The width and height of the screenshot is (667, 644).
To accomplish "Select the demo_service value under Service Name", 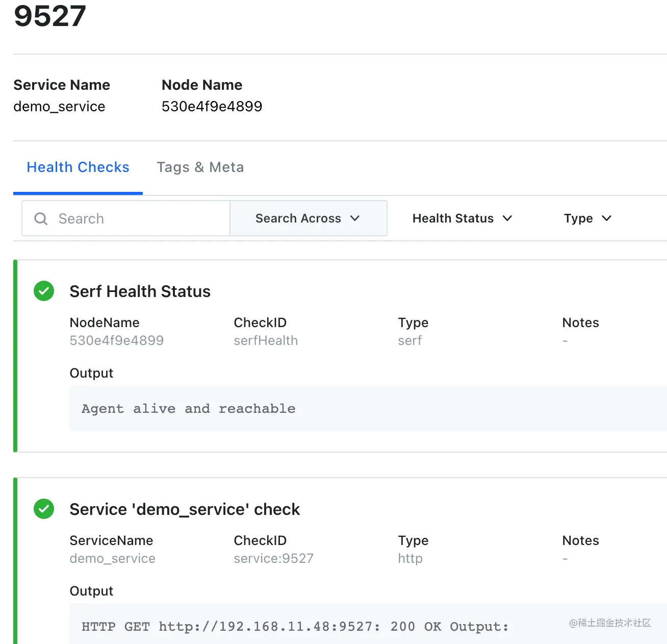I will coord(59,107).
